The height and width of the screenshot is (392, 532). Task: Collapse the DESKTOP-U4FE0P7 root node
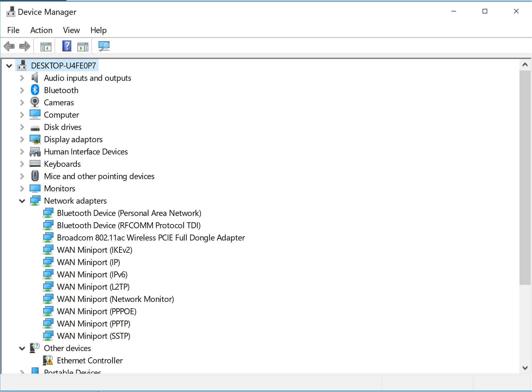click(x=9, y=66)
